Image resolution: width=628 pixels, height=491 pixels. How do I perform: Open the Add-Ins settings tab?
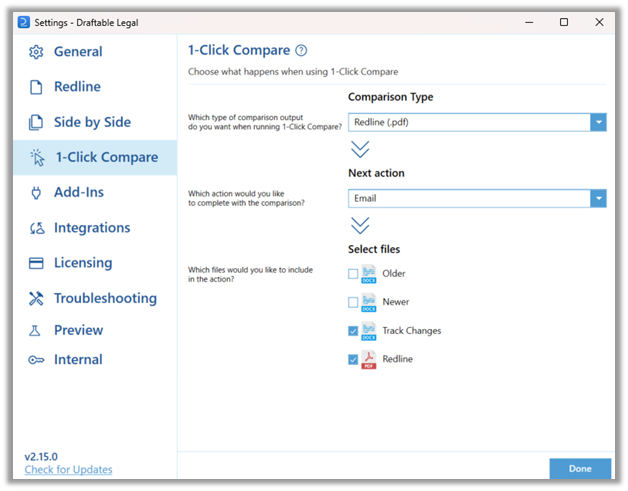tap(95, 193)
